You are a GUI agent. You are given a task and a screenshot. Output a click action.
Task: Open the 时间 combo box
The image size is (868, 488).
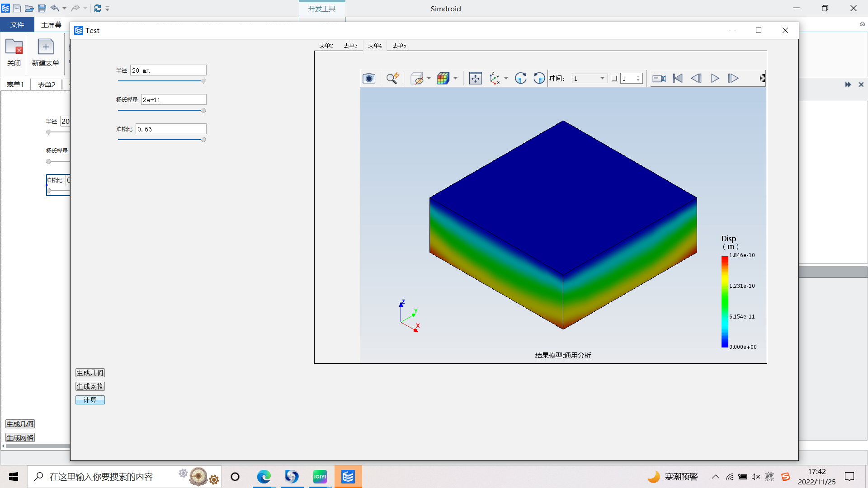click(x=590, y=79)
